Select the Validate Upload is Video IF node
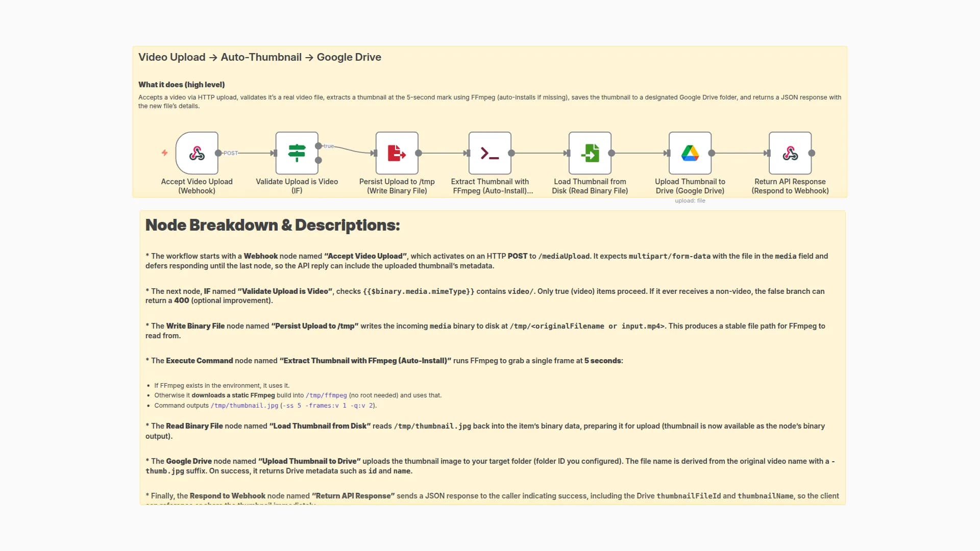980x551 pixels. pos(297,153)
